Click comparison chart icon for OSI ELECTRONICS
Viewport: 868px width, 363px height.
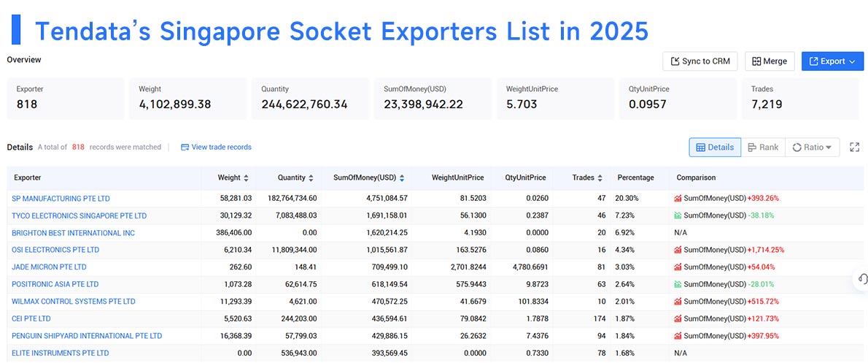pyautogui.click(x=678, y=250)
